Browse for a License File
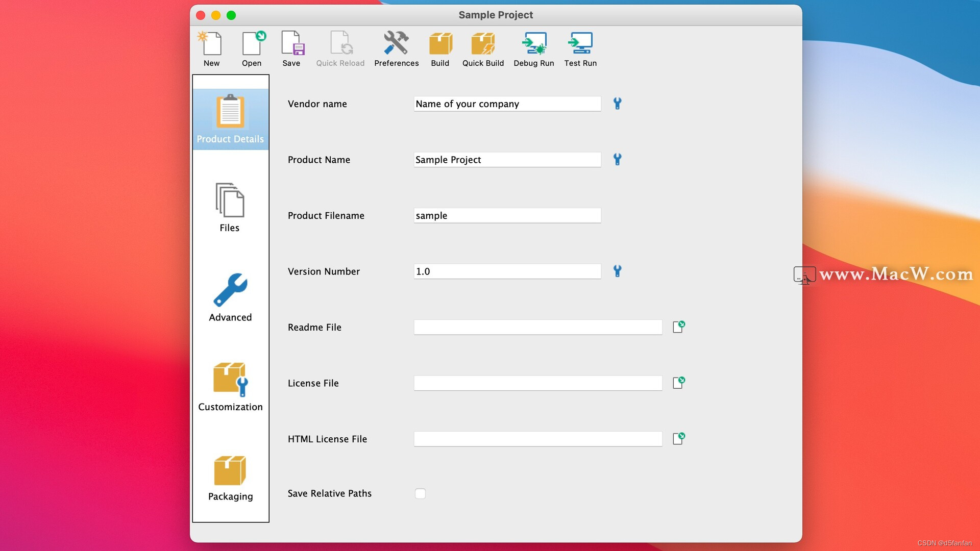980x551 pixels. [x=678, y=383]
